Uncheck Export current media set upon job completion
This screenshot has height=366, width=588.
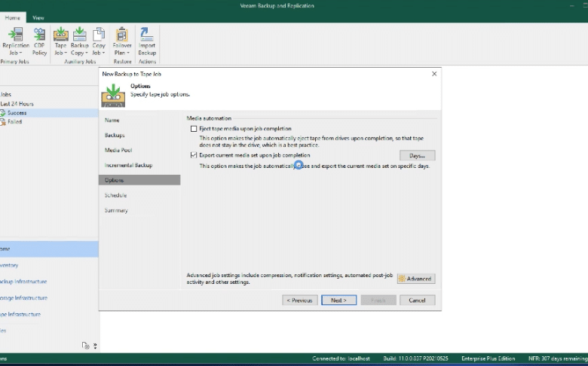coord(194,155)
